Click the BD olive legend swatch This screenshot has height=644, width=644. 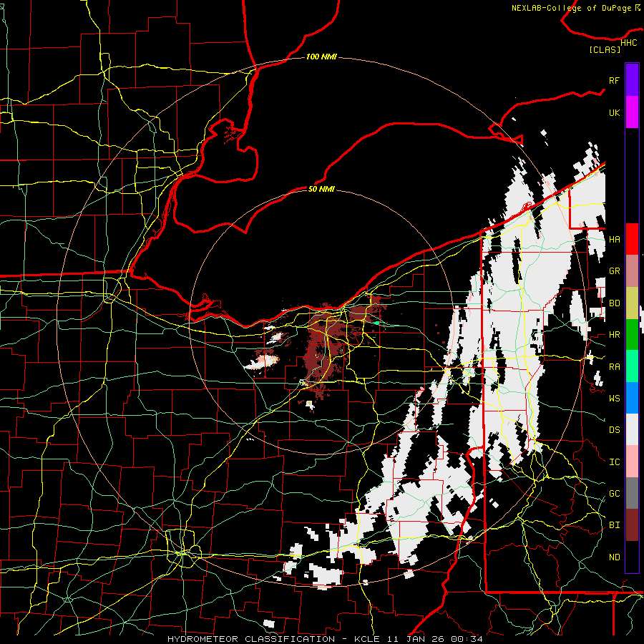click(x=632, y=303)
